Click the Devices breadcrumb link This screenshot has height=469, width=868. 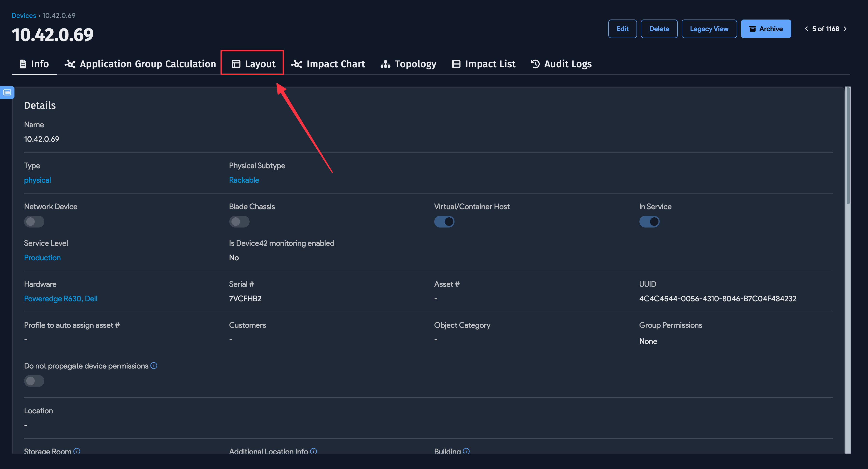(24, 15)
